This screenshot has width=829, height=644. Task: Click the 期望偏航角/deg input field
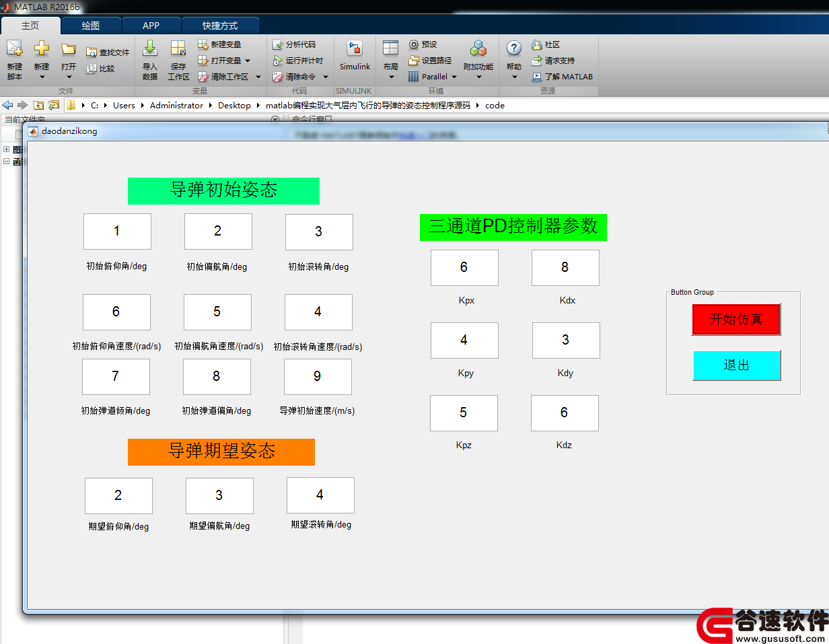point(219,496)
